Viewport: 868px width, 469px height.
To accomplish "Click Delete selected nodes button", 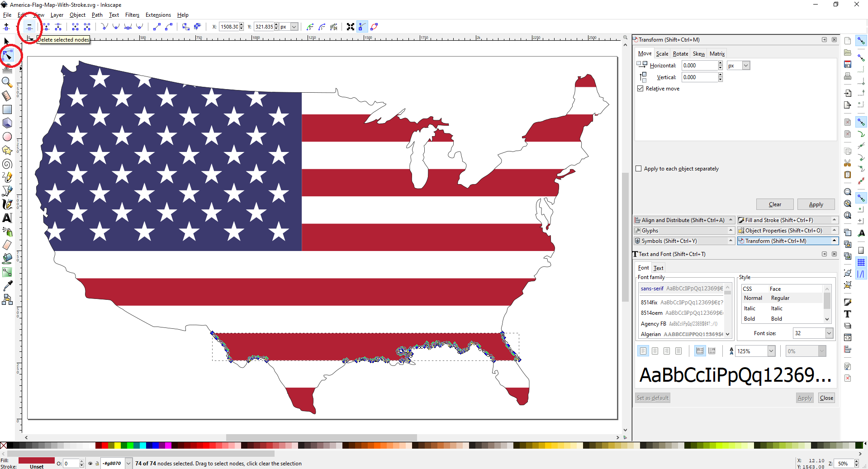I will [x=29, y=27].
